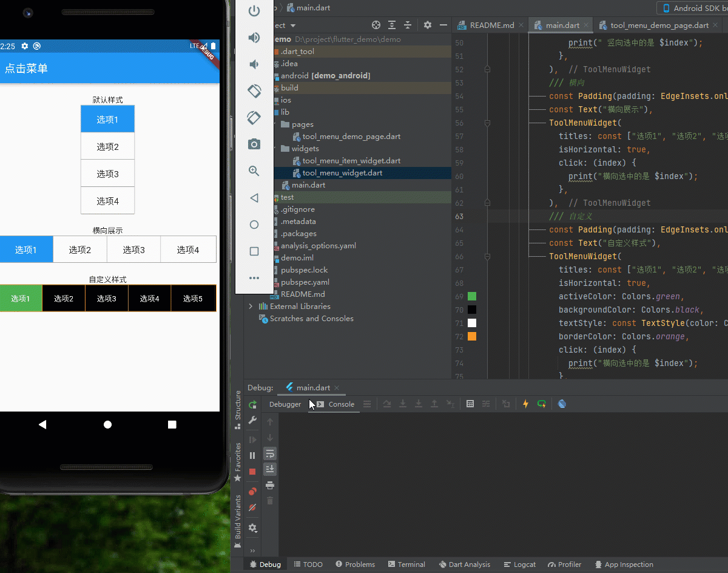
Task: Toggle soft-wrap in the console output
Action: point(270,453)
